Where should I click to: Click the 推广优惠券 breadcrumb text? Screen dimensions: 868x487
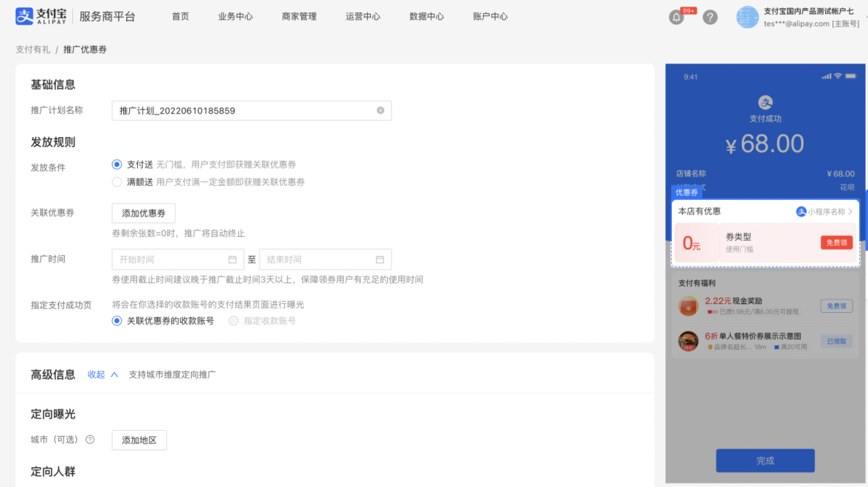tap(85, 49)
